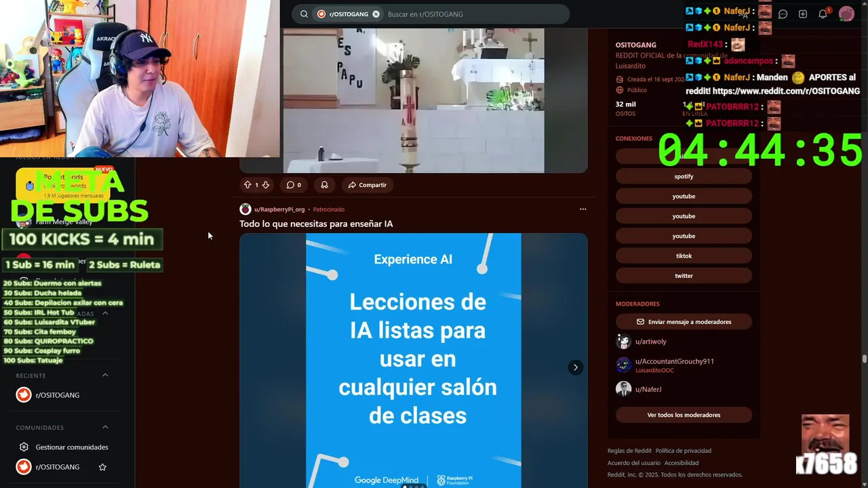Viewport: 868px width, 488px height.
Task: Click u/AccountantGrouchy911 avatar icon
Action: coord(623,365)
